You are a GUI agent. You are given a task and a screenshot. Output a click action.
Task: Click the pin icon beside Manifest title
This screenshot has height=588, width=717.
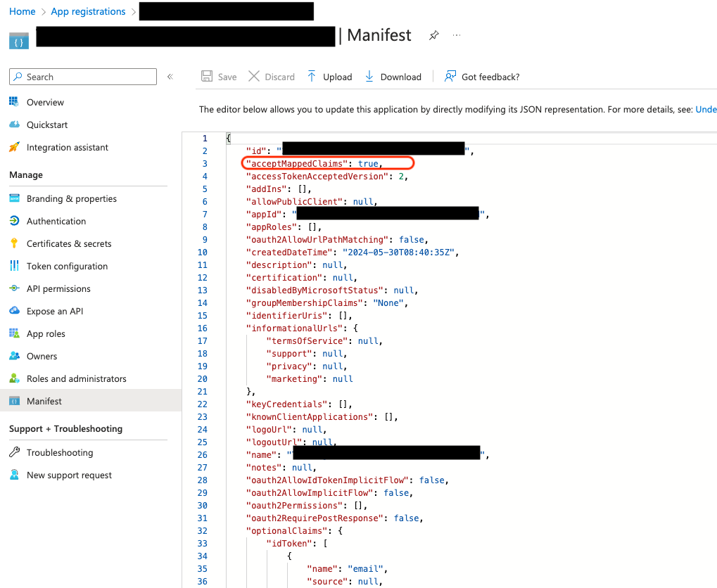(x=434, y=36)
